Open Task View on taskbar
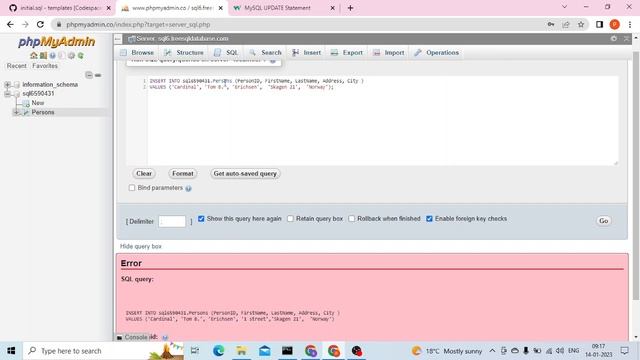This screenshot has width=640, height=360. click(x=195, y=351)
